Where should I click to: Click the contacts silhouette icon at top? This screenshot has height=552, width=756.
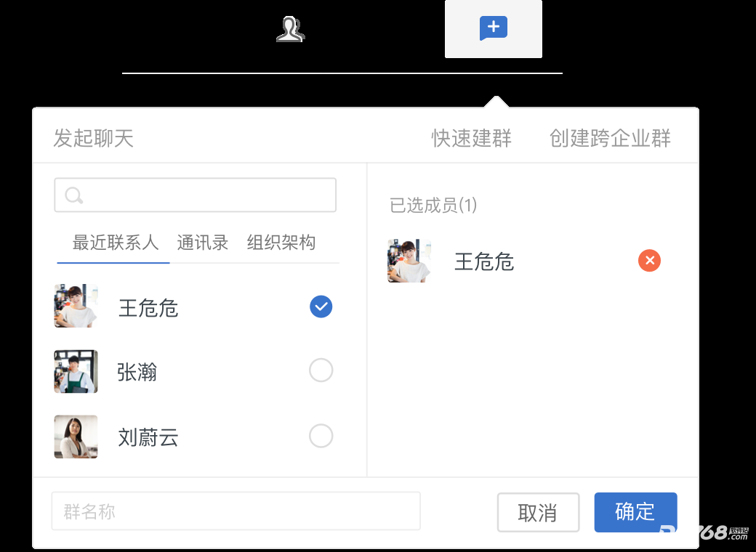point(290,29)
